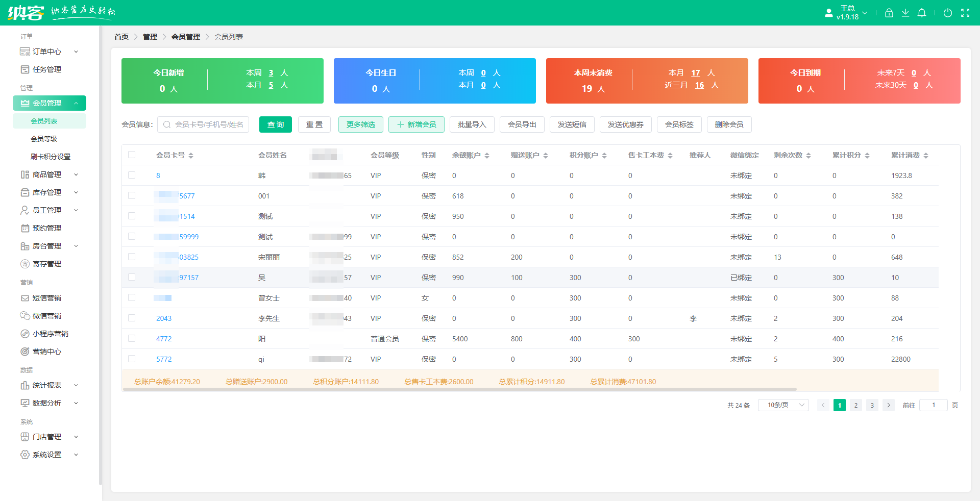This screenshot has width=980, height=501.
Task: Open the 10条/页 page-size dropdown
Action: click(783, 405)
